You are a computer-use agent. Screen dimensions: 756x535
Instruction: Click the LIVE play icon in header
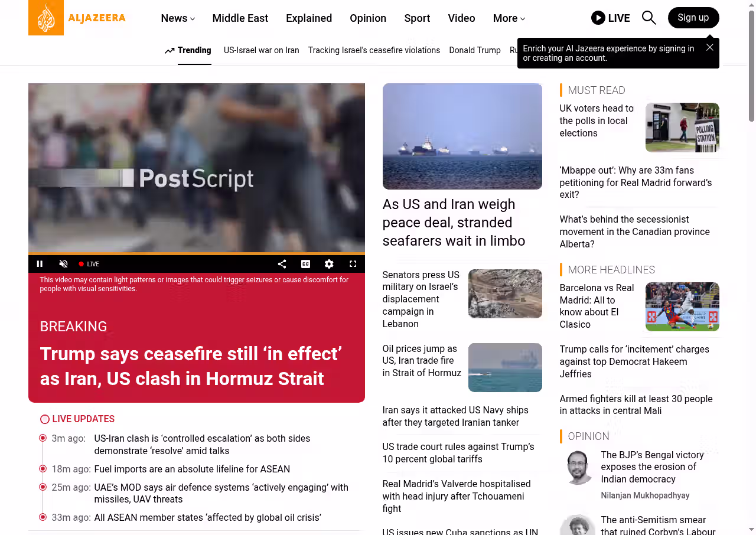pos(598,18)
